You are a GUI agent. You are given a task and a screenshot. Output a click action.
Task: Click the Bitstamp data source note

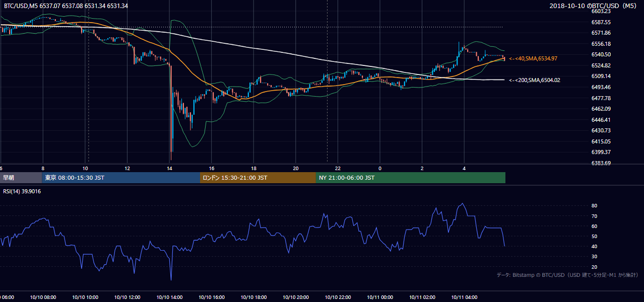pos(567,275)
